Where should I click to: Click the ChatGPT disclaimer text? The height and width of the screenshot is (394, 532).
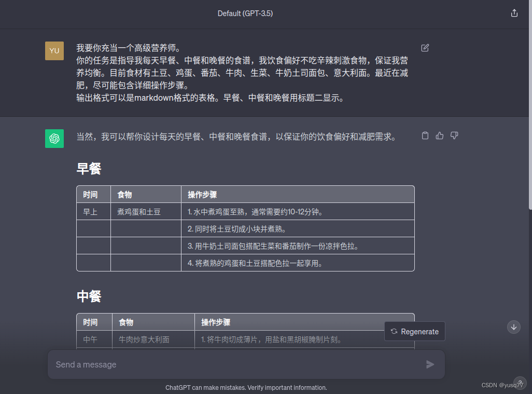(x=246, y=387)
